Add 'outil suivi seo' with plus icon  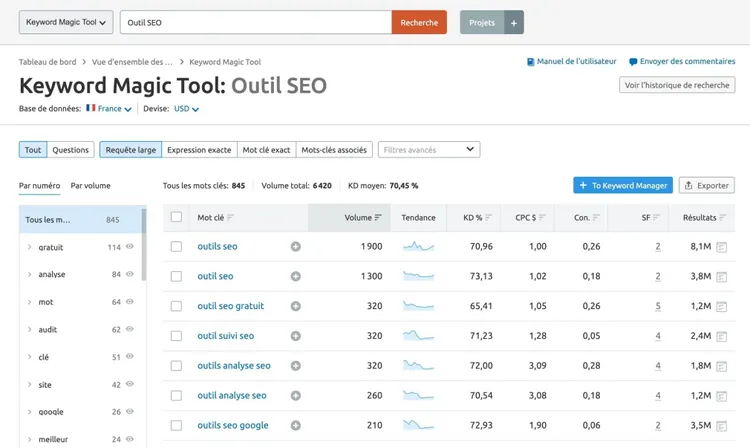[x=296, y=336]
